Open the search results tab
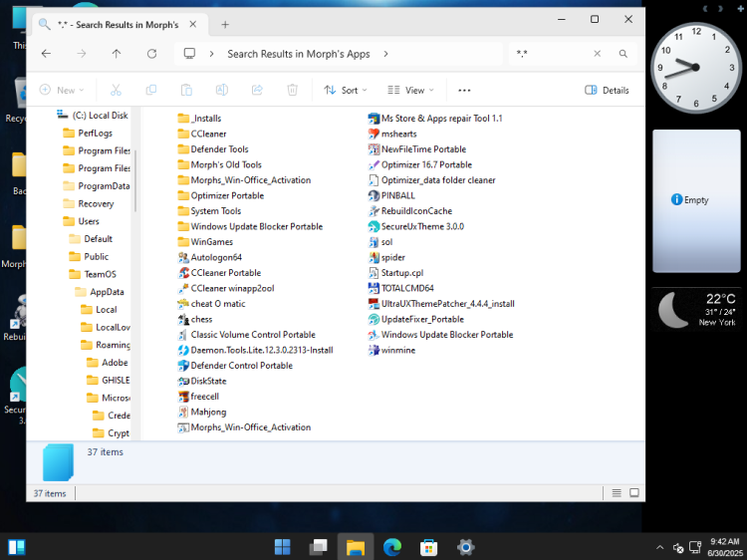 point(117,25)
